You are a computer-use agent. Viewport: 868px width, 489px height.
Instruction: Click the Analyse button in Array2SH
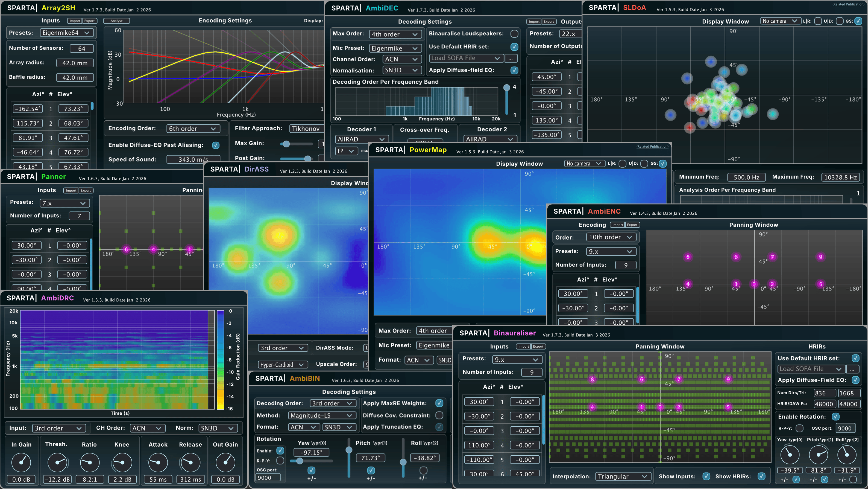click(x=117, y=21)
